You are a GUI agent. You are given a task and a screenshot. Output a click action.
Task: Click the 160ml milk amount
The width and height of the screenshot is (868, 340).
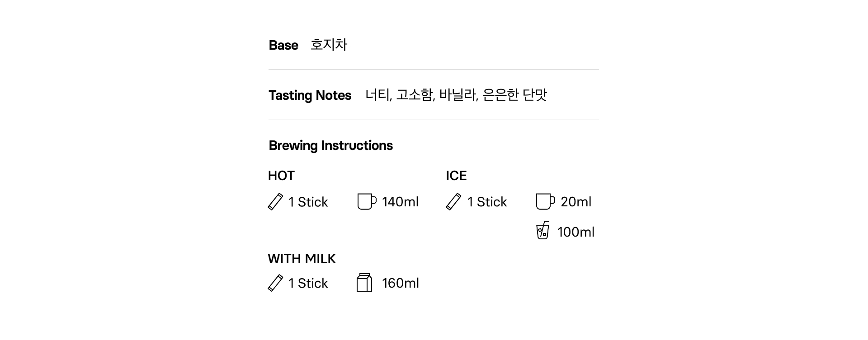400,283
